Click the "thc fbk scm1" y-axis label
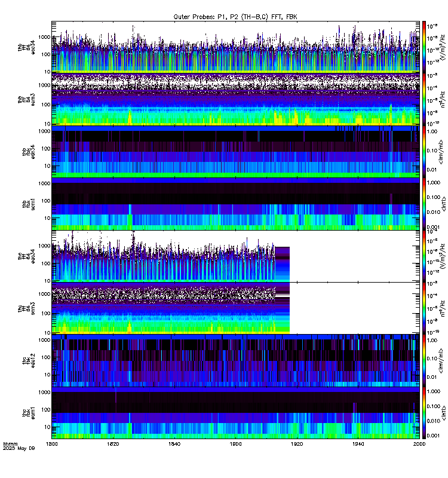Viewport: 448px width, 478px height. coord(29,413)
